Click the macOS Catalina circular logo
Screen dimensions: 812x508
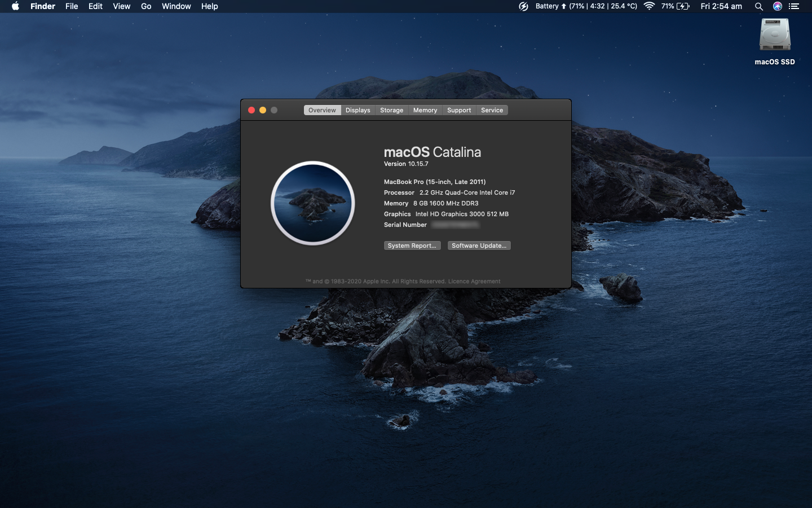[313, 203]
